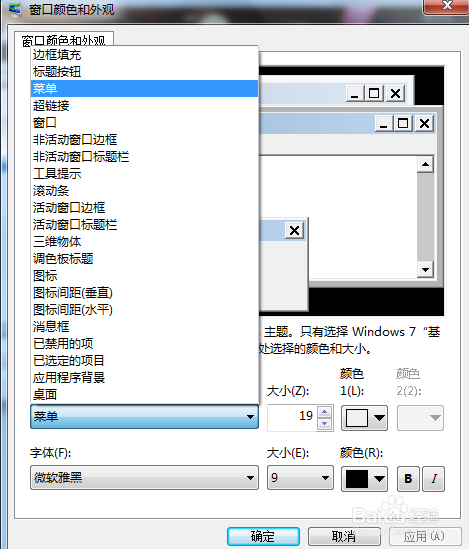This screenshot has height=549, width=469.
Task: Click the item size 19 input field
Action: coord(292,417)
